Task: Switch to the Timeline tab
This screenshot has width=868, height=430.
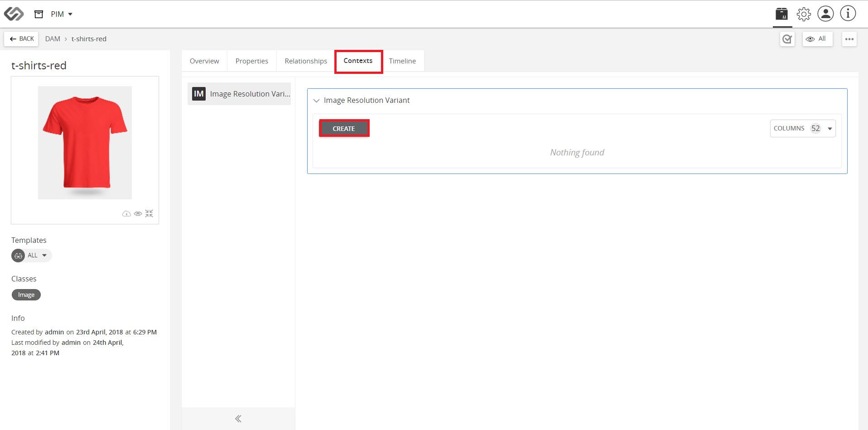Action: click(402, 61)
